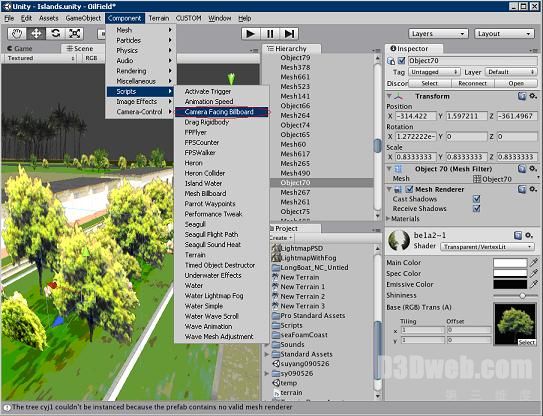Open Image Effects submenu
The image size is (543, 416).
[140, 101]
